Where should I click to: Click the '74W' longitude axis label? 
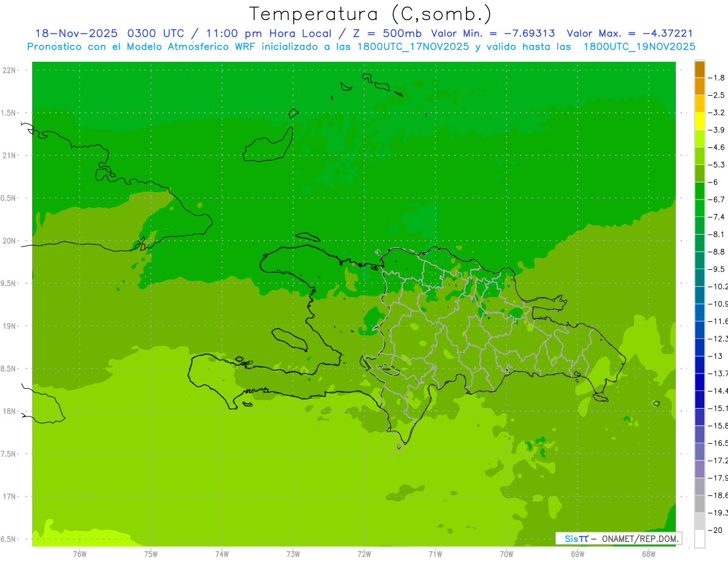tap(222, 554)
